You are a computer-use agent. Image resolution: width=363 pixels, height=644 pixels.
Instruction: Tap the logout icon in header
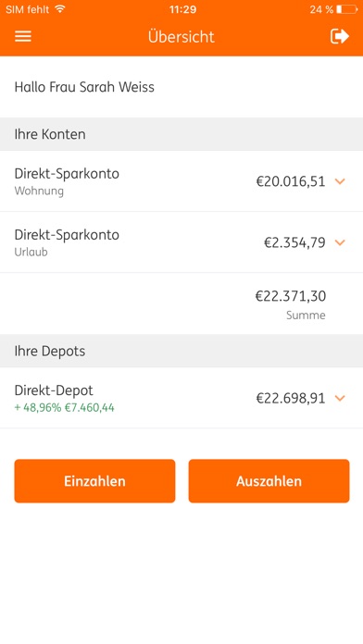pos(340,37)
